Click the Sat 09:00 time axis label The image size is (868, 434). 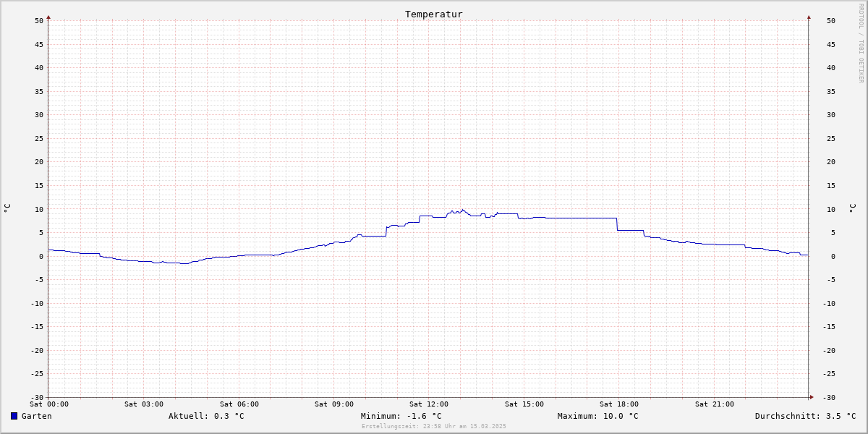tap(334, 404)
